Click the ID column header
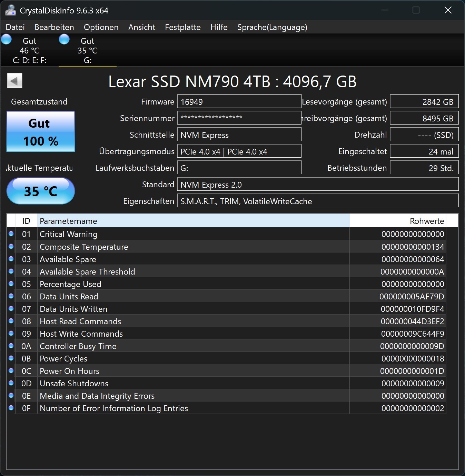Viewport: 465px width, 476px height. click(26, 221)
